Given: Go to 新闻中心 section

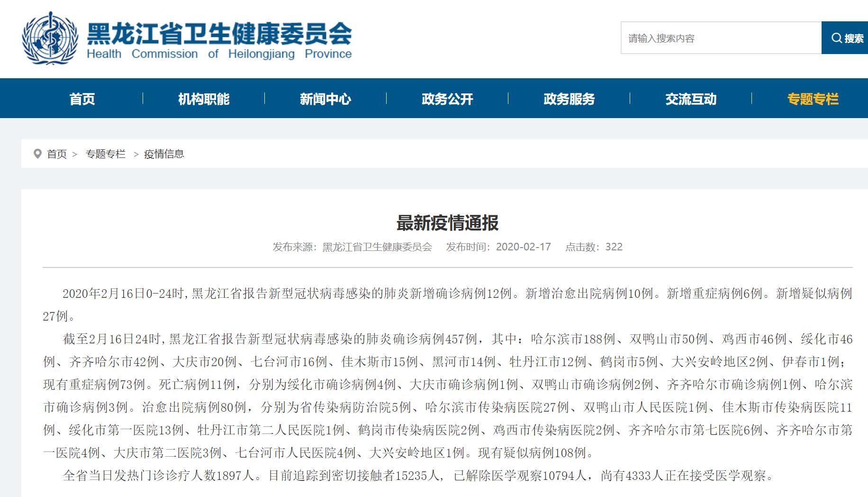Looking at the screenshot, I should click(x=325, y=99).
